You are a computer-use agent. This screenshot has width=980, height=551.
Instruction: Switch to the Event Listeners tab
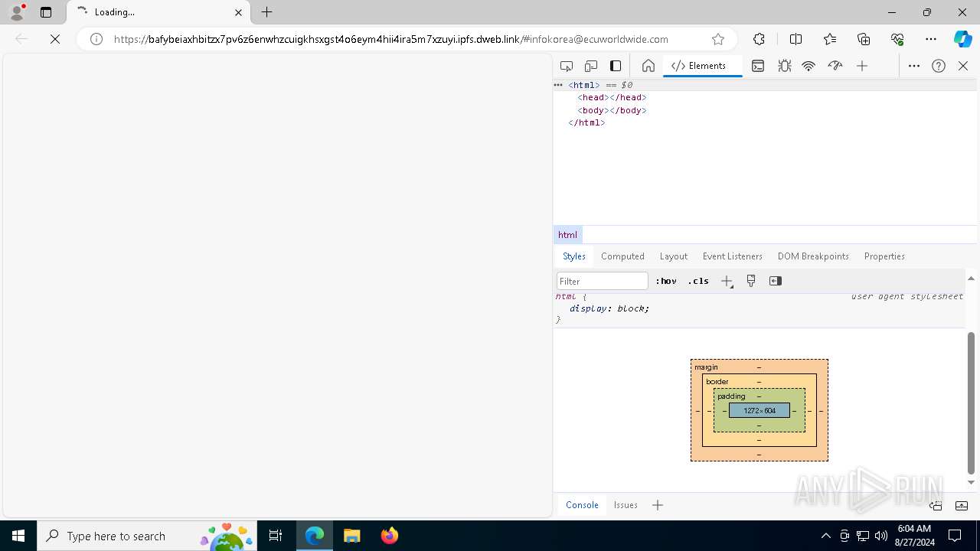click(733, 256)
